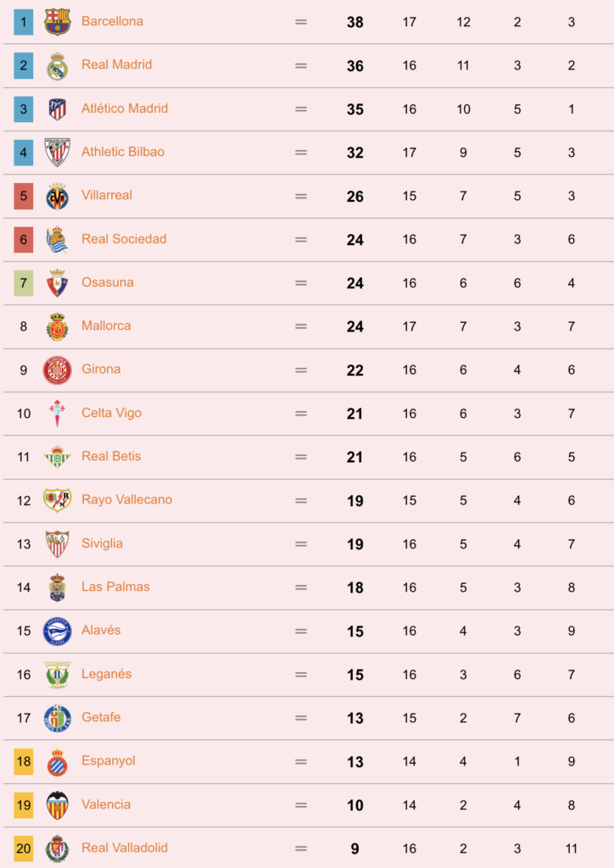The height and width of the screenshot is (868, 614).
Task: Click the red position 5 badge
Action: 23,196
